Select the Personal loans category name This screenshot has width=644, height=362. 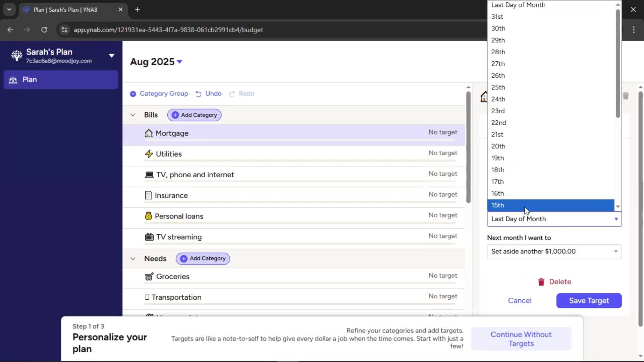pos(179,216)
